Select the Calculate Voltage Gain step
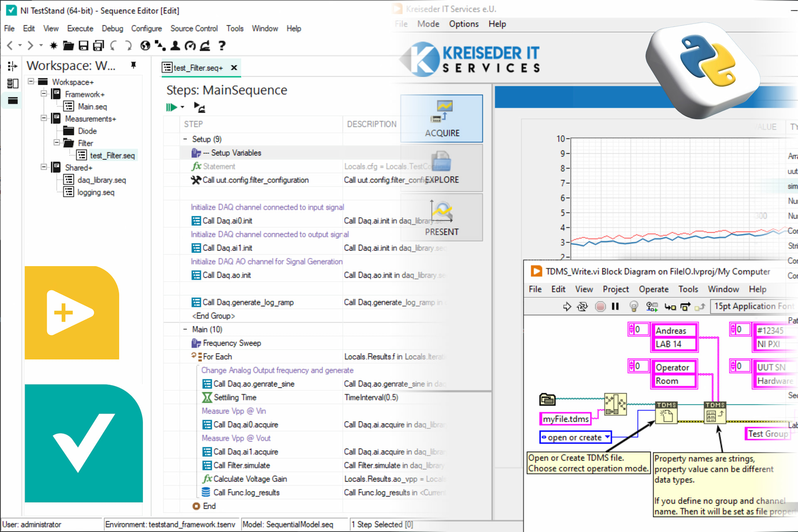 [x=250, y=478]
